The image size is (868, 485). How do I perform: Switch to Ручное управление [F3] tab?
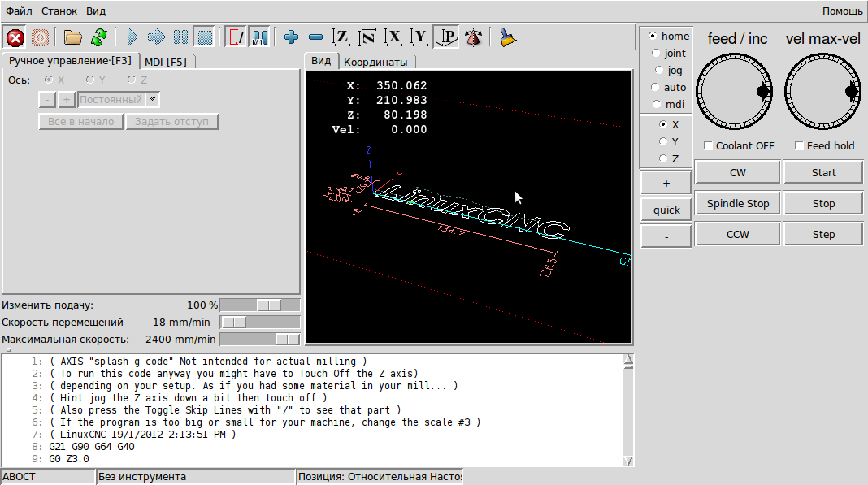point(71,60)
